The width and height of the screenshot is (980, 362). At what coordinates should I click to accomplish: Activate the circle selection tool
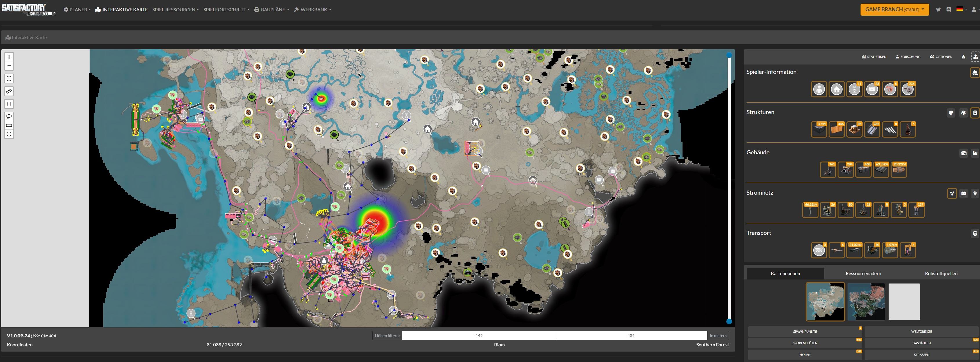pos(9,134)
